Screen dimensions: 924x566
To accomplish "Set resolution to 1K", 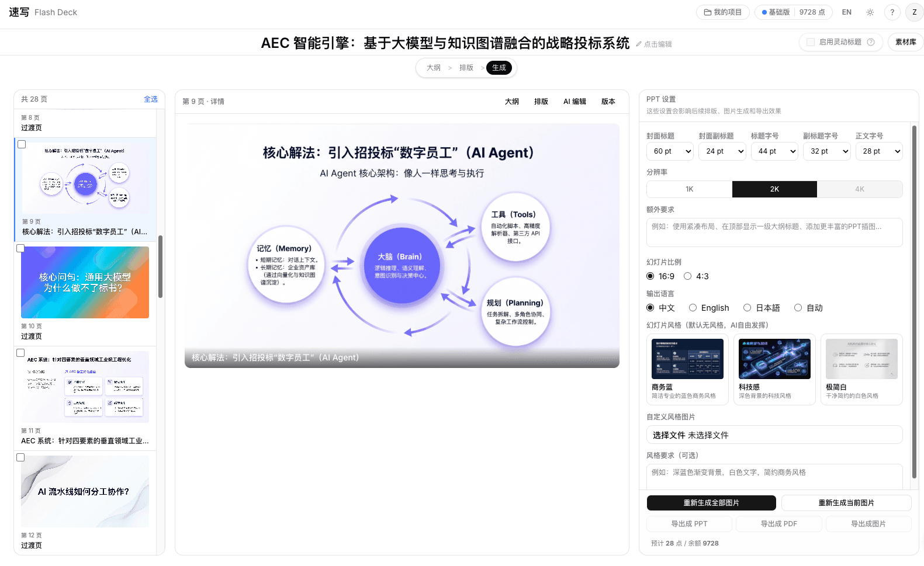I will (689, 189).
